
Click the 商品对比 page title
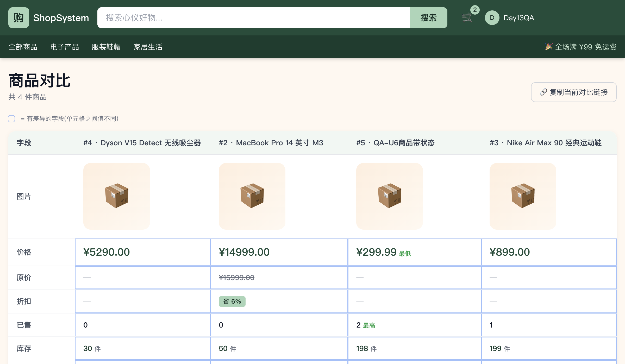tap(40, 81)
